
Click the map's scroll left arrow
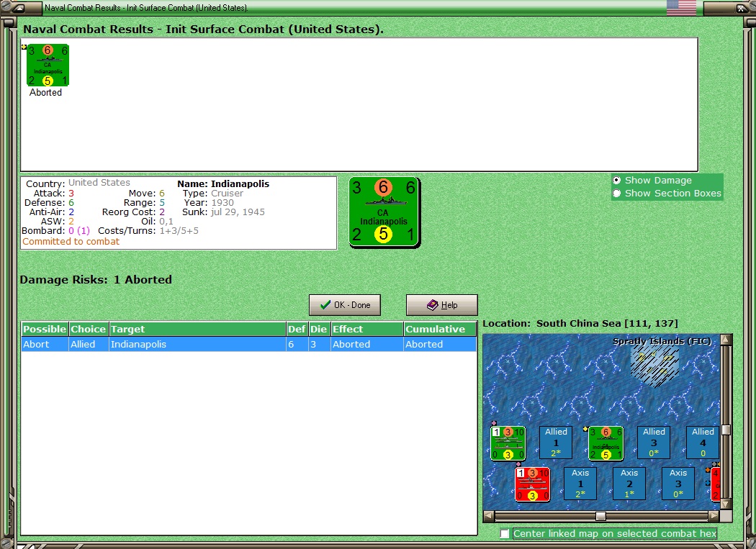[488, 516]
